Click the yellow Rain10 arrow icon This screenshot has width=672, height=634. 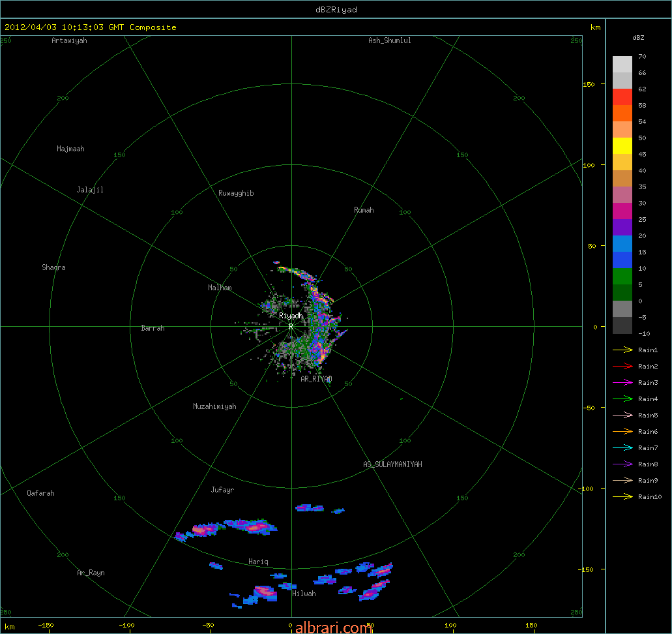click(x=622, y=497)
